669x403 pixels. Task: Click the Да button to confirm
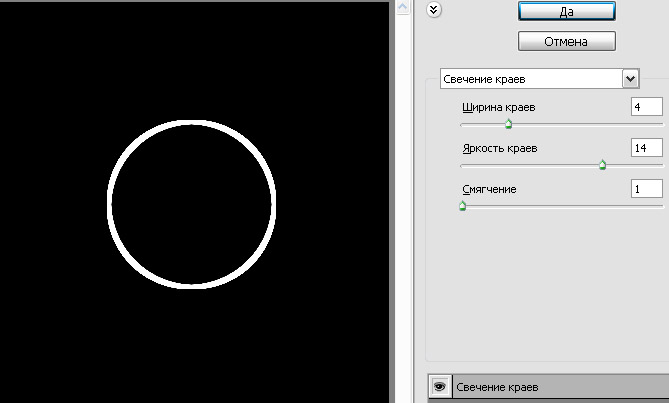(566, 10)
